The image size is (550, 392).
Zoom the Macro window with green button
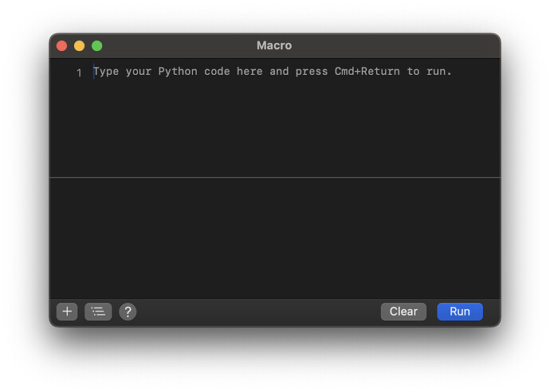97,46
